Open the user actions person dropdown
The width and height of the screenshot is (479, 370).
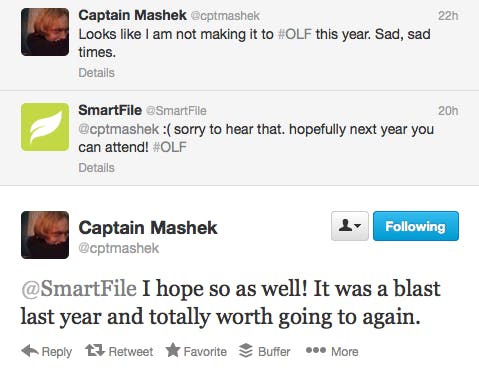(x=350, y=226)
